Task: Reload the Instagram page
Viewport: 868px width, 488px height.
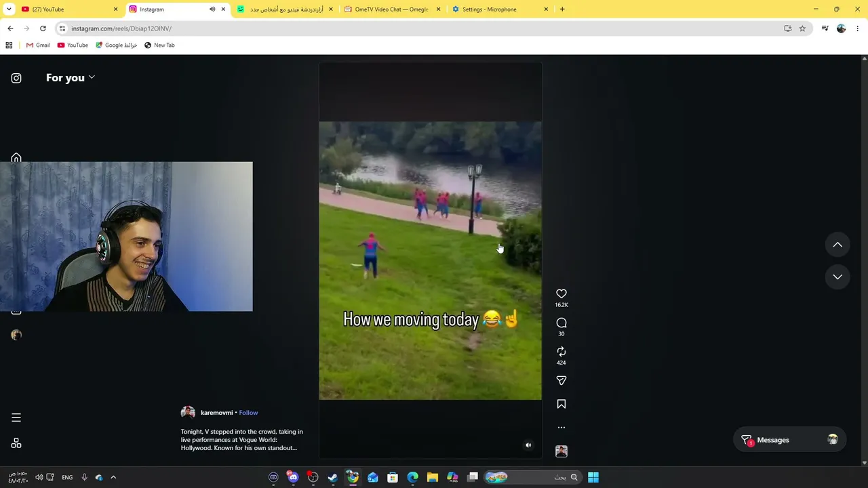Action: (x=43, y=28)
